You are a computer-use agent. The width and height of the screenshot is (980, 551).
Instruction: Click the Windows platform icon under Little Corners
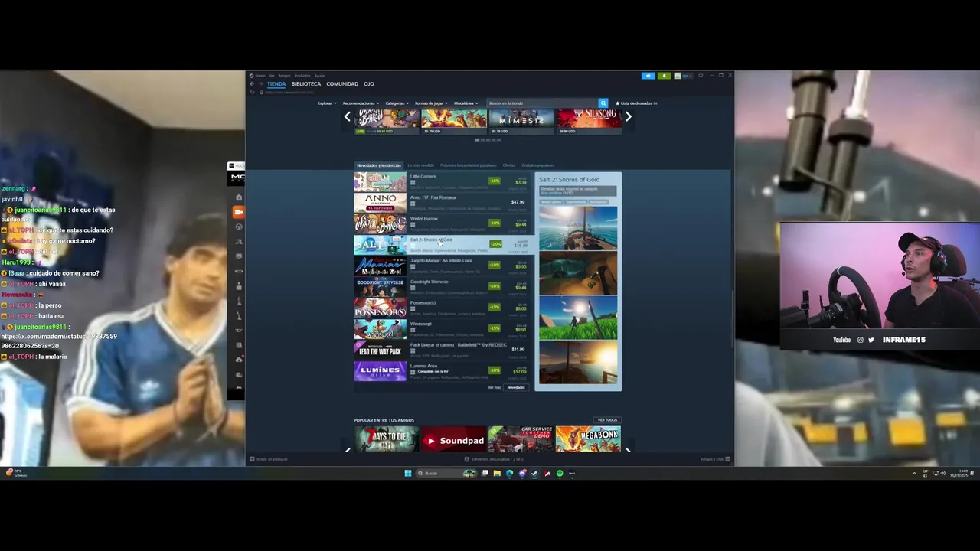click(x=412, y=183)
